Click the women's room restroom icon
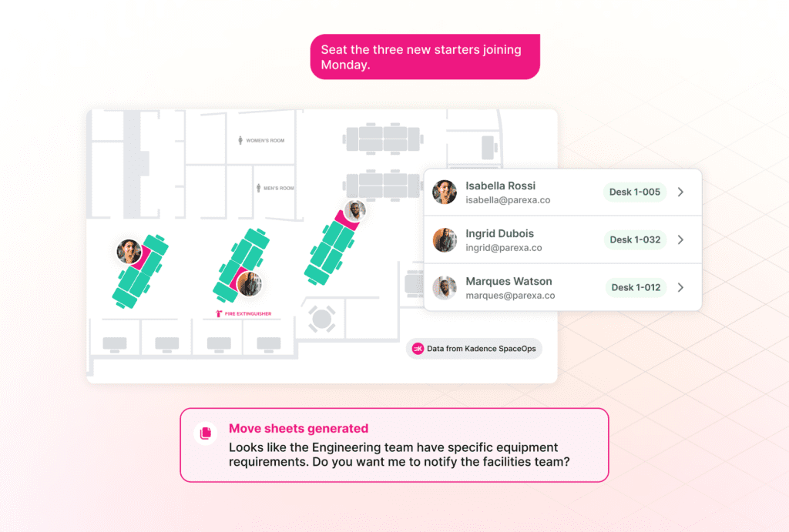 [241, 141]
